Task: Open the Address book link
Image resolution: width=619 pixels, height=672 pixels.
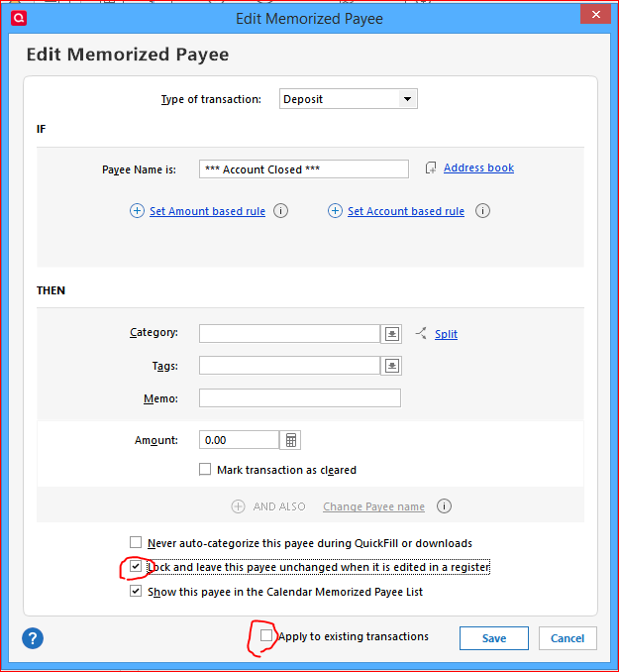Action: [478, 168]
